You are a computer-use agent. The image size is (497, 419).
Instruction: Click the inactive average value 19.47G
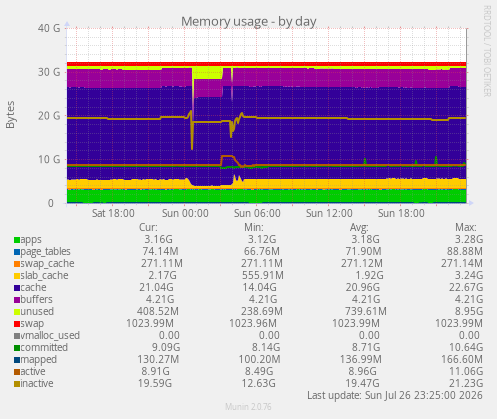[363, 383]
